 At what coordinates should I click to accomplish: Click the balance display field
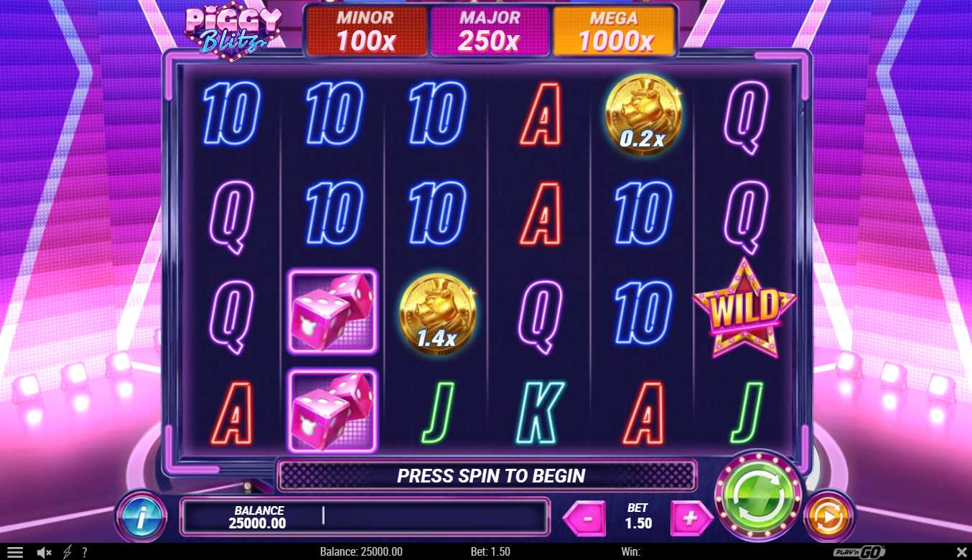click(x=365, y=516)
